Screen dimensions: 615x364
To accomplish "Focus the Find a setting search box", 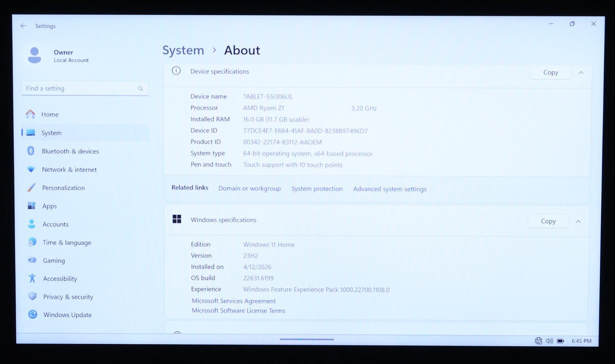I will pos(85,88).
